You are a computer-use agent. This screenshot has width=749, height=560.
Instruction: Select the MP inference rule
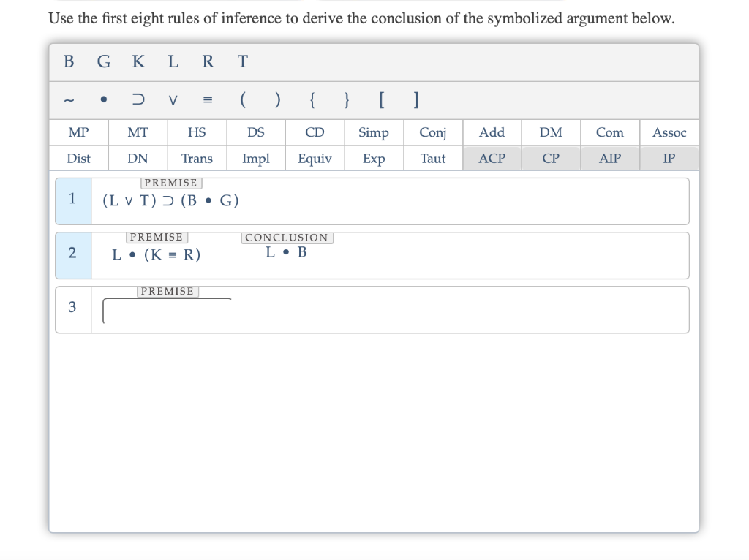coord(78,132)
